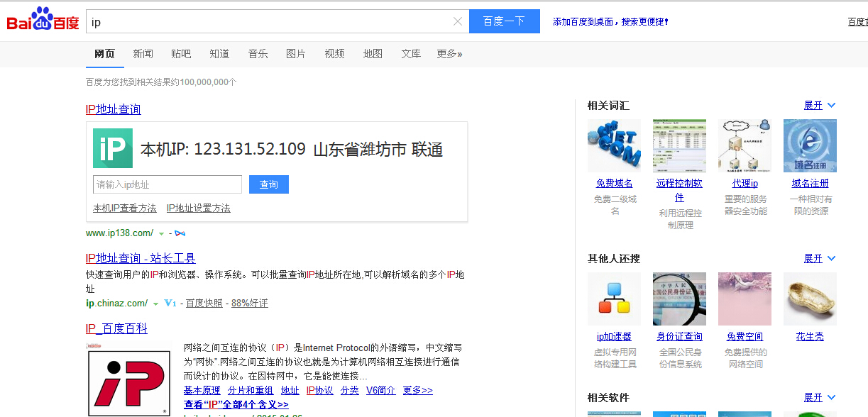This screenshot has width=868, height=417.
Task: Open the 更多>> sublink in Baike result
Action: tap(418, 390)
